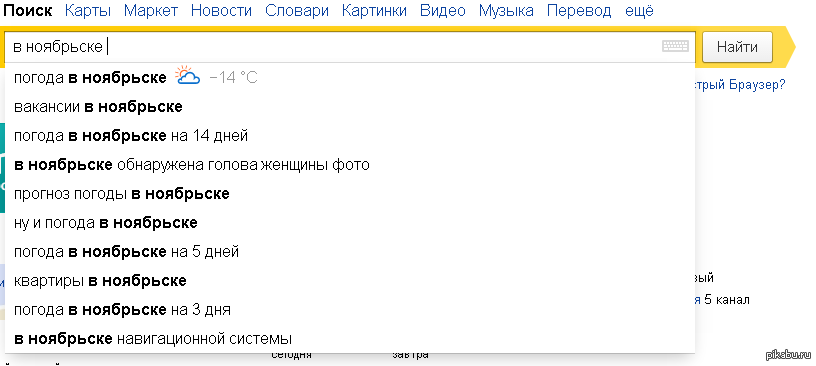Click the weather cloud icon in first suggestion

[x=187, y=76]
